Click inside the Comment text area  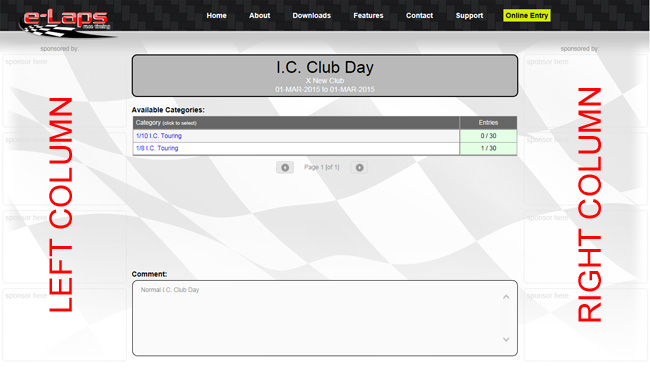[325, 318]
